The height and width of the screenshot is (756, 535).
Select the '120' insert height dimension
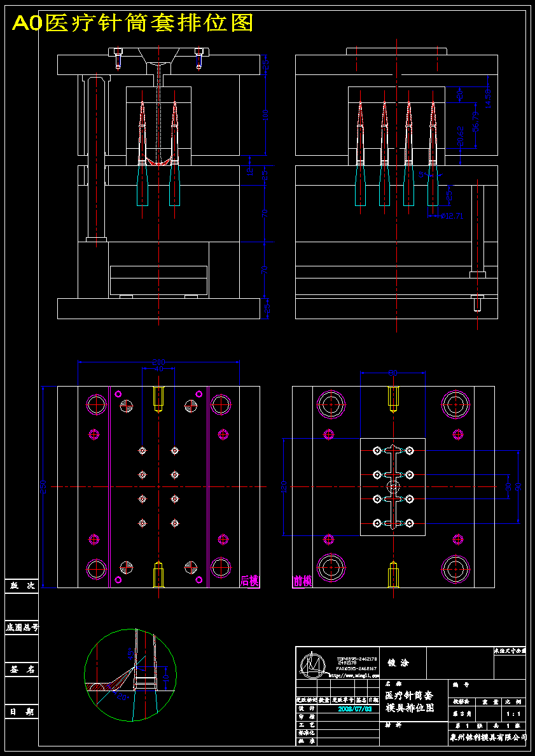[x=284, y=486]
